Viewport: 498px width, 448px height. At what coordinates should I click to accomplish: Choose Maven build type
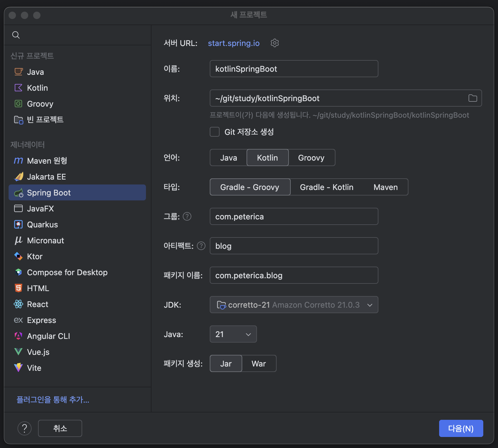point(385,187)
